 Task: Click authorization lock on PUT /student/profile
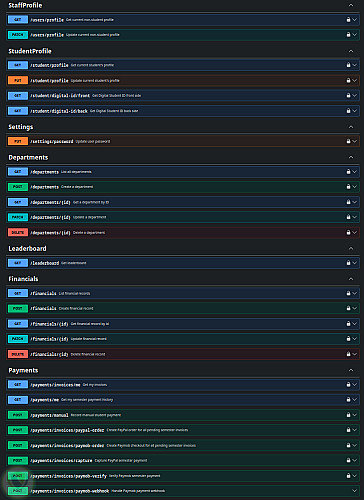click(348, 80)
